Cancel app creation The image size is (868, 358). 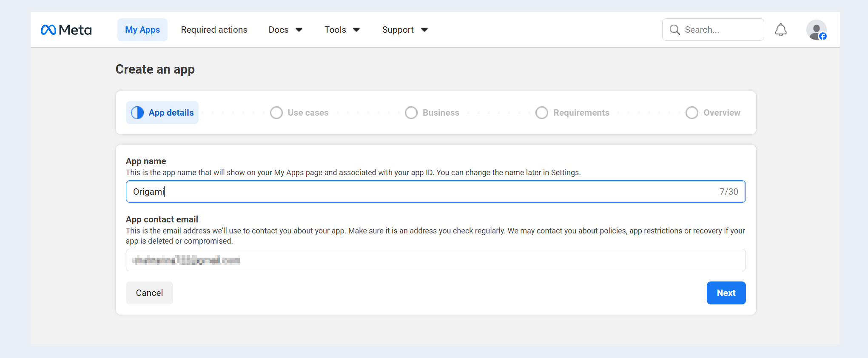click(149, 293)
